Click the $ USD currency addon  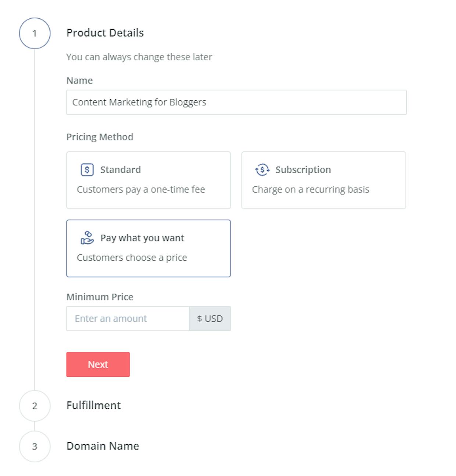click(210, 319)
